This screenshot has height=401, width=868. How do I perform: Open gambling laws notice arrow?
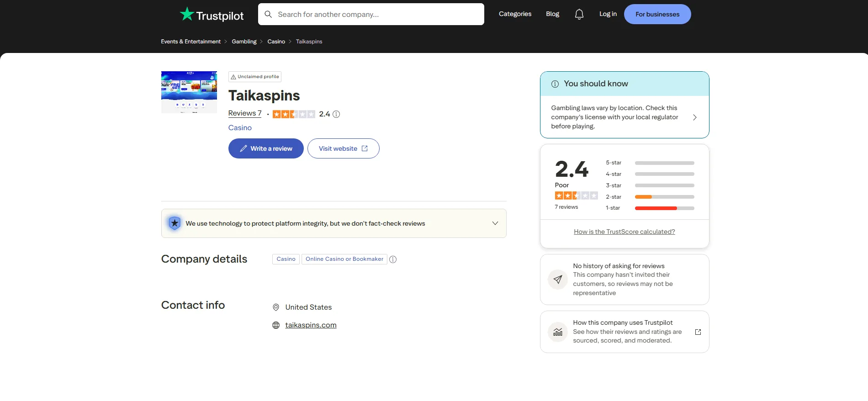click(x=695, y=117)
